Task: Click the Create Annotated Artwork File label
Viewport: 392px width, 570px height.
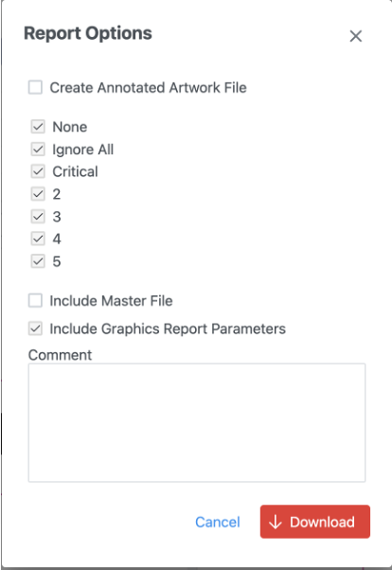Action: [x=148, y=88]
